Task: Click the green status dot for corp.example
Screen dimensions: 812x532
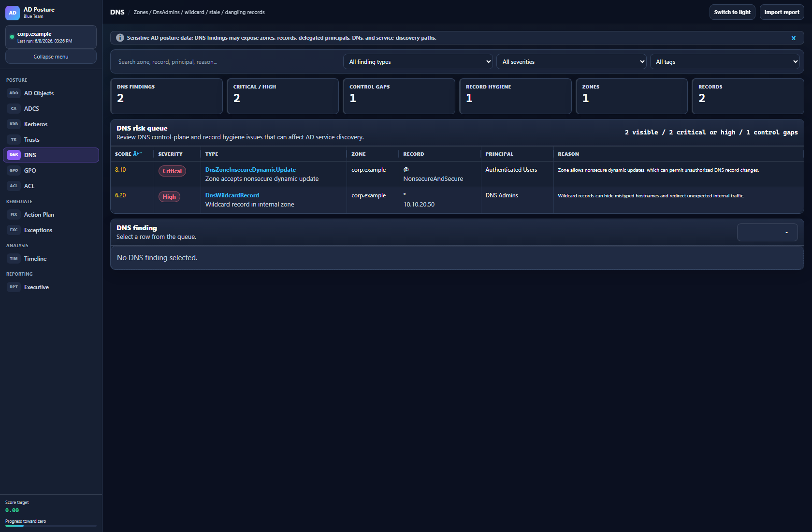Action: [x=12, y=37]
